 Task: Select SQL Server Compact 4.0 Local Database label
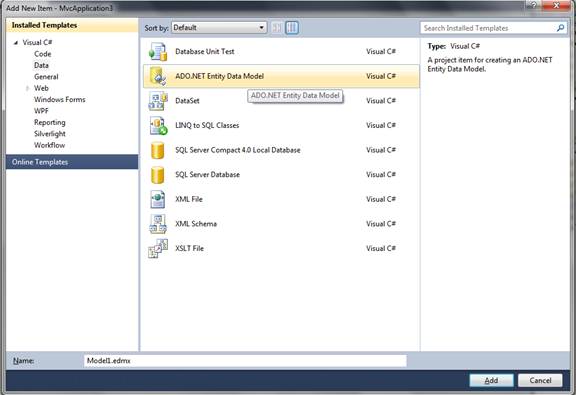click(238, 150)
